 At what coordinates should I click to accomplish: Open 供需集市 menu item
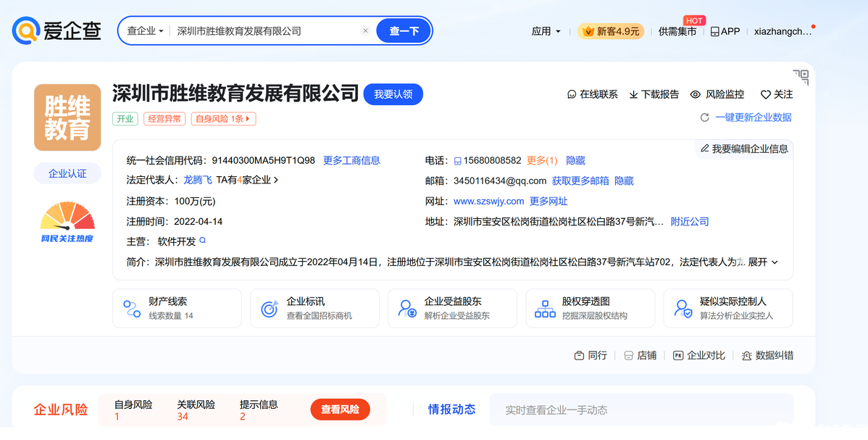[677, 32]
